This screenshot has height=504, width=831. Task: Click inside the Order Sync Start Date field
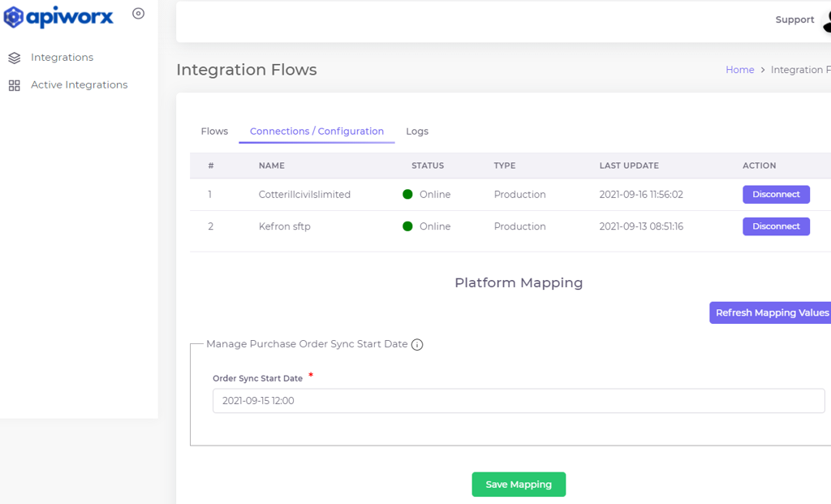click(519, 400)
